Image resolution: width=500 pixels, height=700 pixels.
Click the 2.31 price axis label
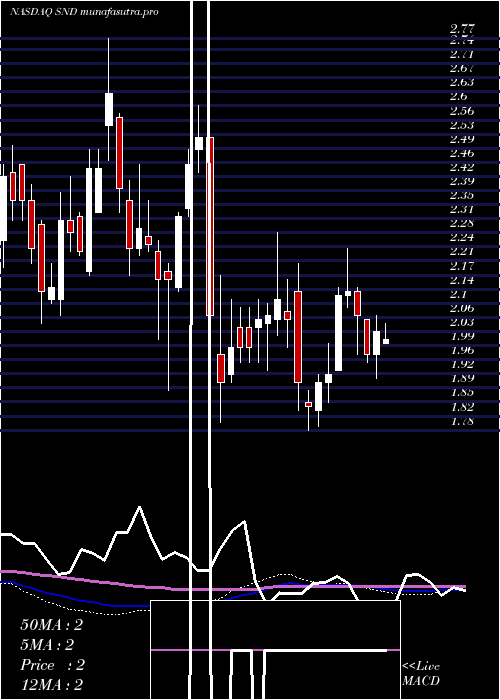click(x=462, y=210)
